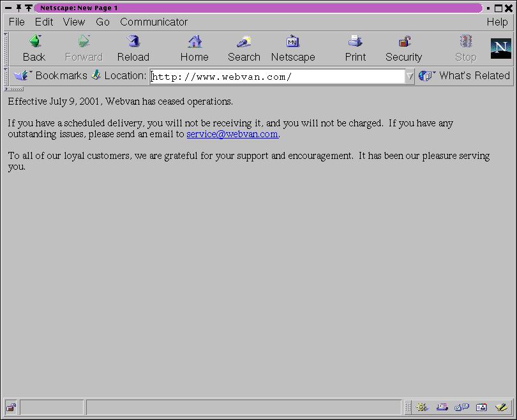
Task: Click the component bar drag handle
Action: click(408, 407)
